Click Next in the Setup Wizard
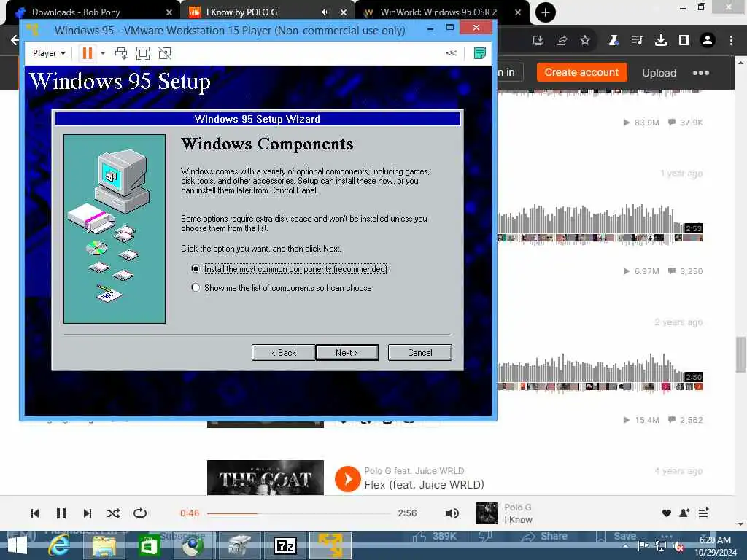Viewport: 747px width, 560px height. pyautogui.click(x=347, y=352)
